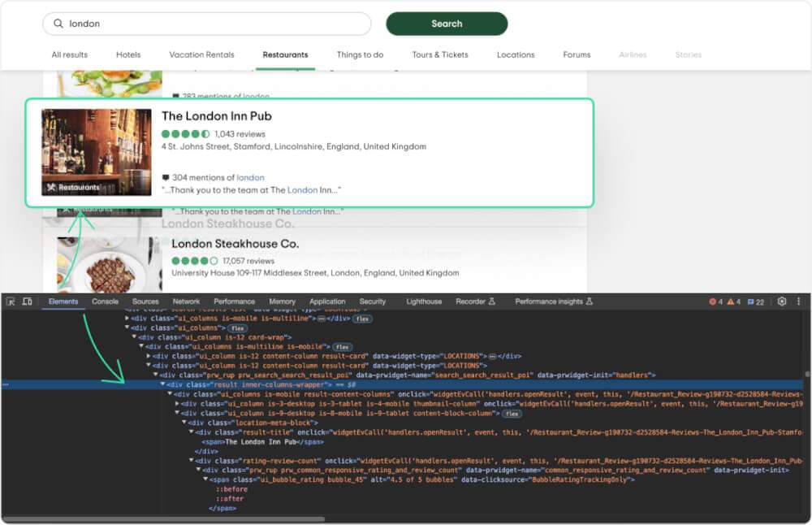Select the Restaurants filter tab
812x525 pixels.
tap(285, 54)
